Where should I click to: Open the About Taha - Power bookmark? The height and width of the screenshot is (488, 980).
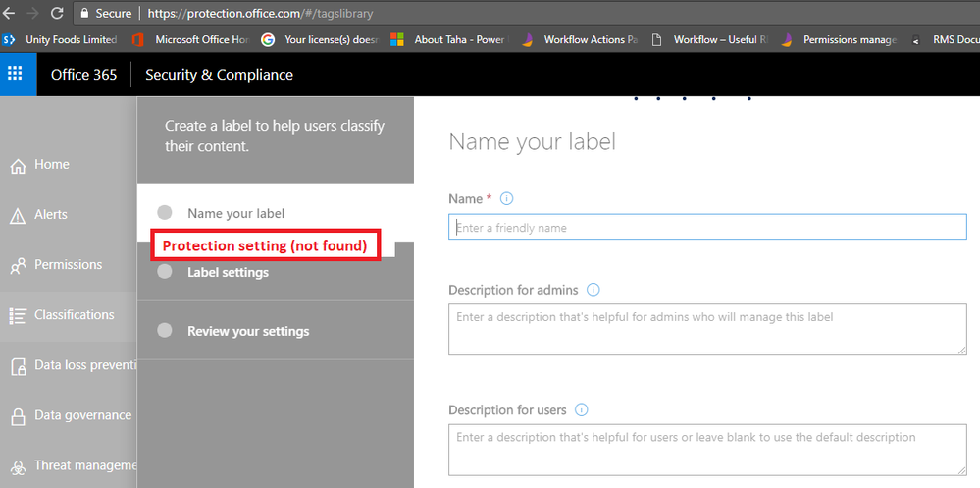pyautogui.click(x=450, y=40)
